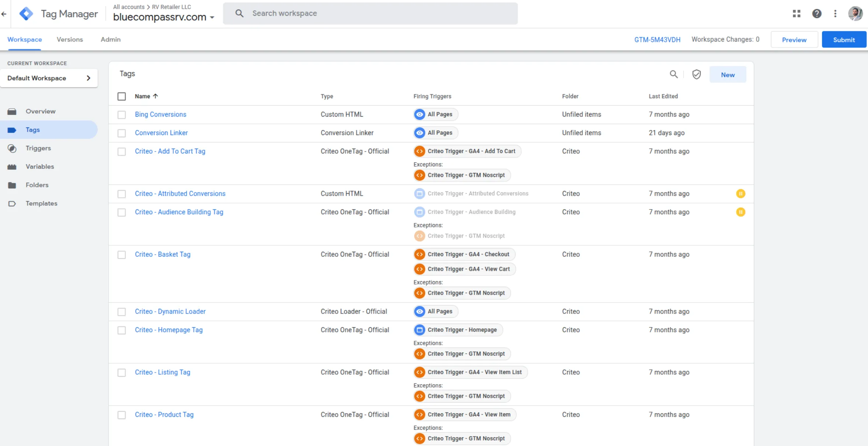Select the Criteo - Basket Tag checkbox

(122, 254)
